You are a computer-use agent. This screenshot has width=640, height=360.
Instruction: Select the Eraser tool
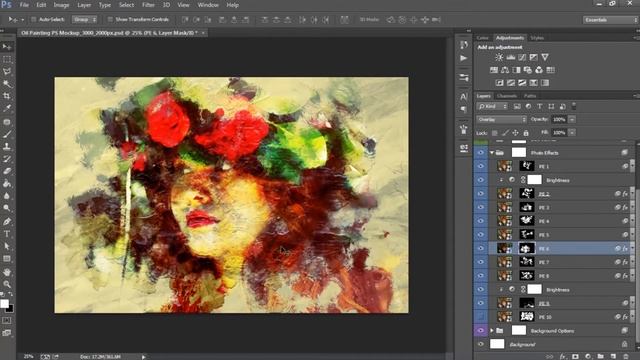(x=7, y=171)
